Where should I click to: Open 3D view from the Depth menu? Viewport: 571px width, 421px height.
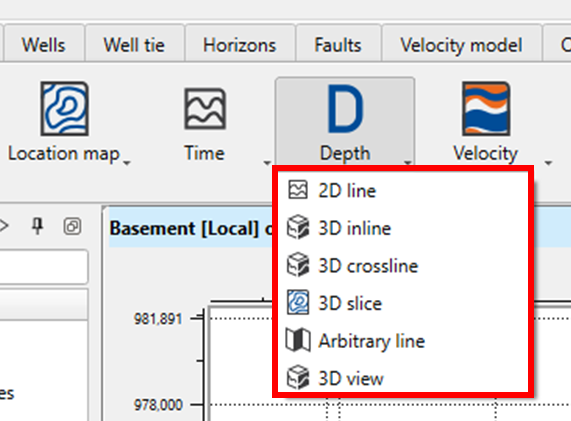351,378
